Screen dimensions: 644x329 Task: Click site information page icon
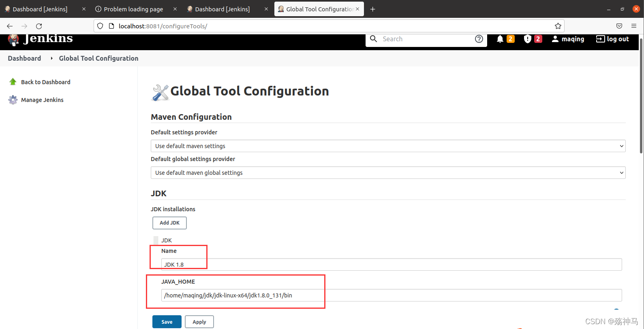click(x=111, y=26)
